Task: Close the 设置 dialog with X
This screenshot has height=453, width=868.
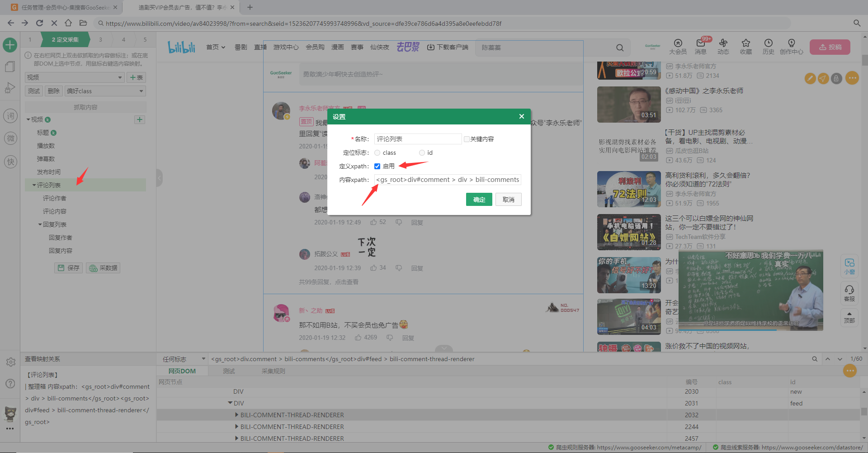Action: (522, 116)
